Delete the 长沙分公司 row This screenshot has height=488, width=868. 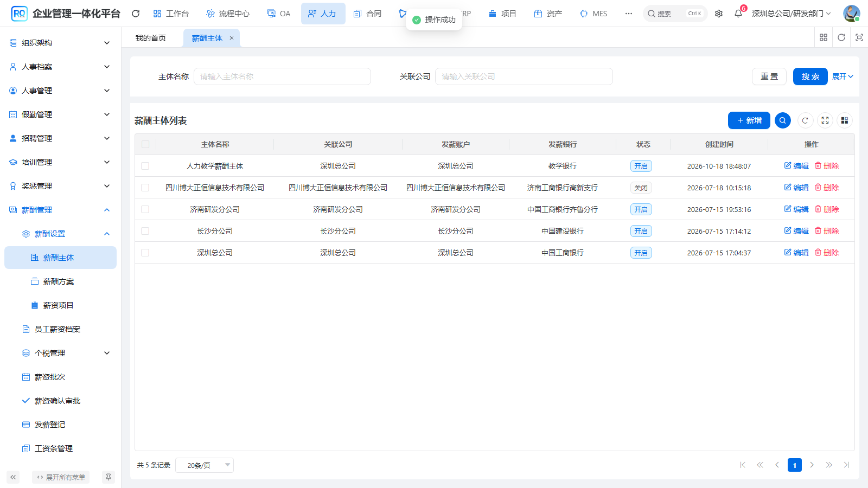[x=827, y=231]
